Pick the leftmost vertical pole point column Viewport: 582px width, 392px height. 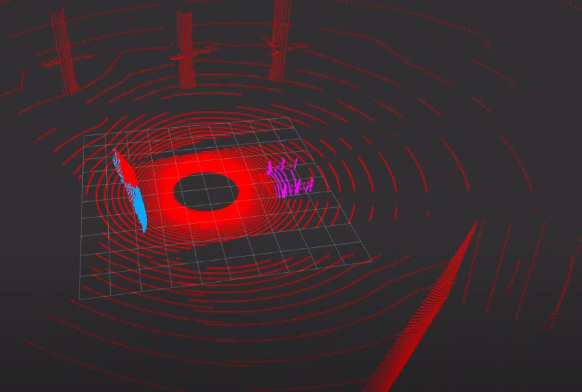click(64, 52)
